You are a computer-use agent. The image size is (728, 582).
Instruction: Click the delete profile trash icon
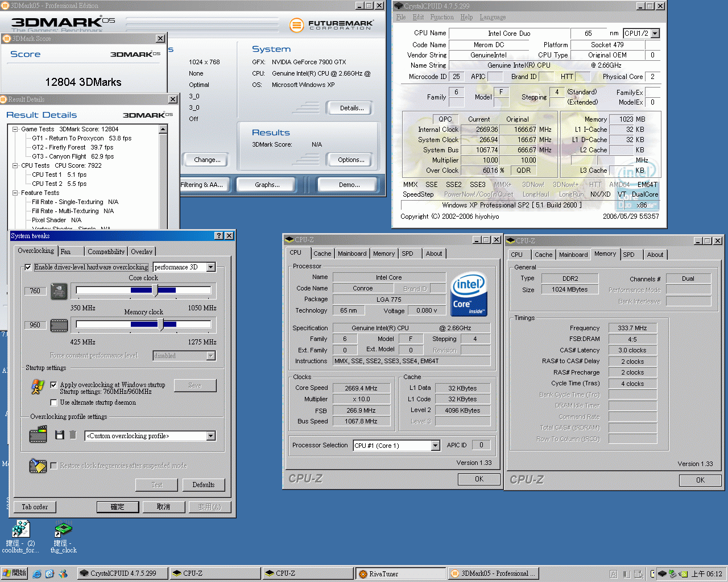(73, 435)
